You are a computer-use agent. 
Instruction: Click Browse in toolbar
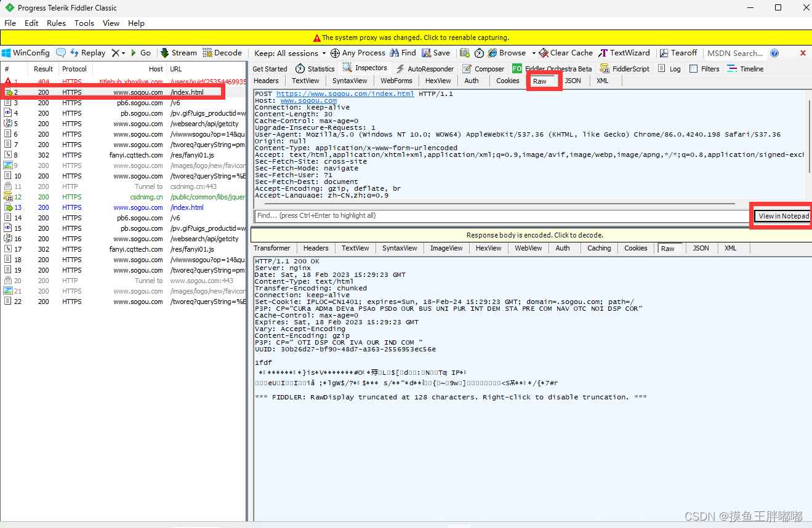[x=507, y=53]
